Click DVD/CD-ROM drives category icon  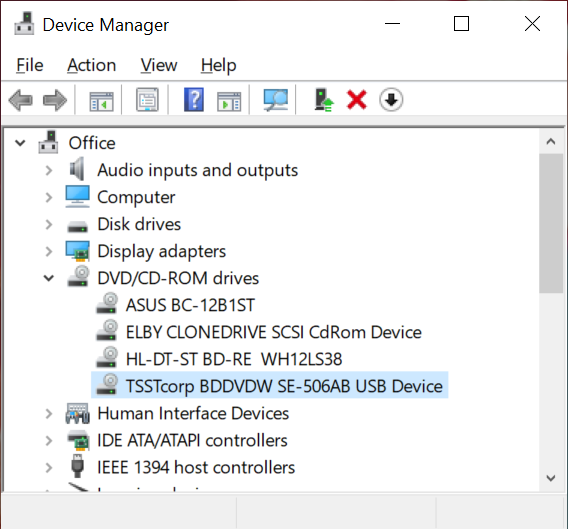point(78,276)
